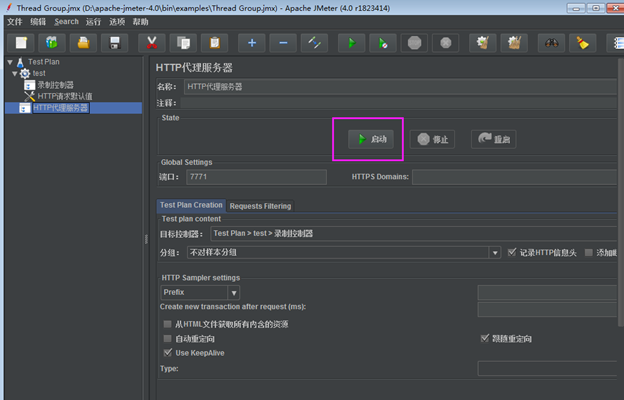Open the 目标控制器 combo box
Screen dimensions: 624x400
[414, 234]
